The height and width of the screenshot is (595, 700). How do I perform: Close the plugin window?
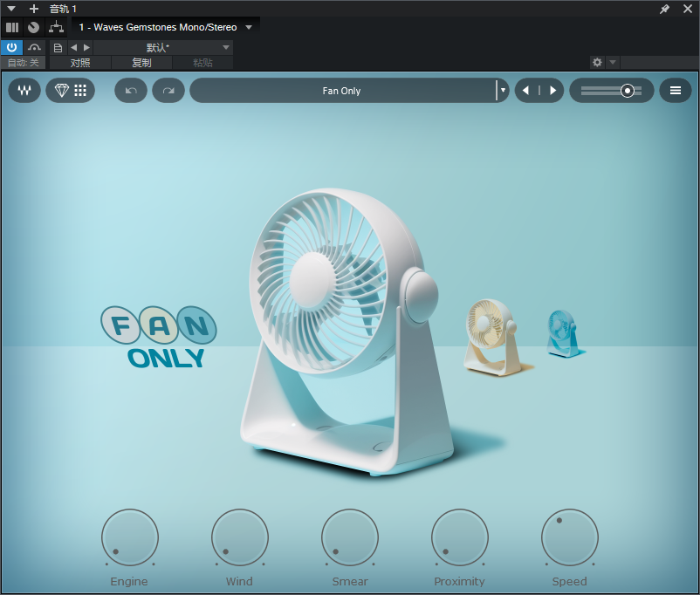[688, 9]
